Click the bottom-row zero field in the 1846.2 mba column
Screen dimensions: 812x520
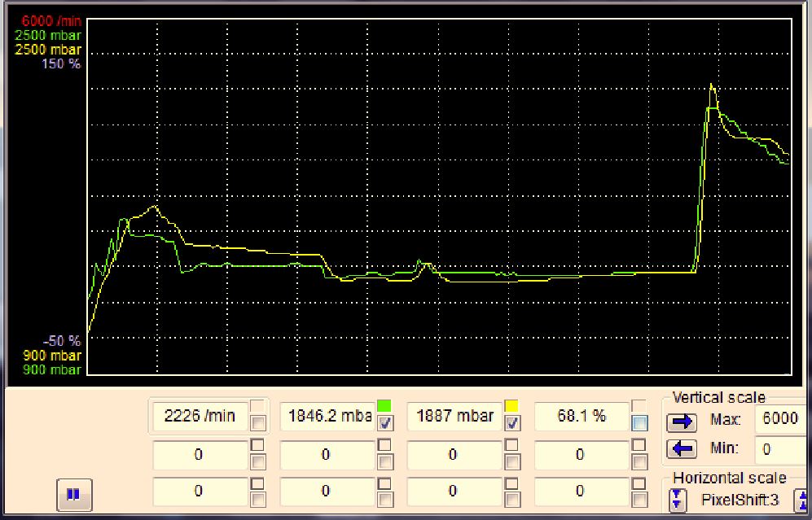click(327, 491)
